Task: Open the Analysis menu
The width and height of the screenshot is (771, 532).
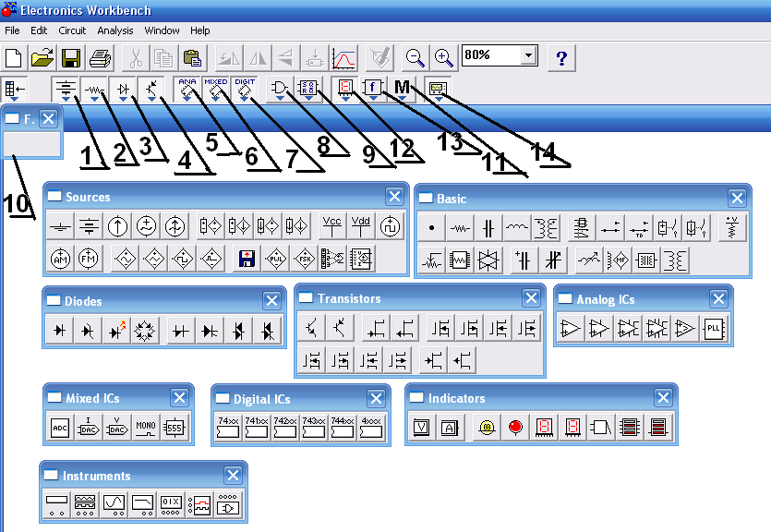Action: (115, 30)
